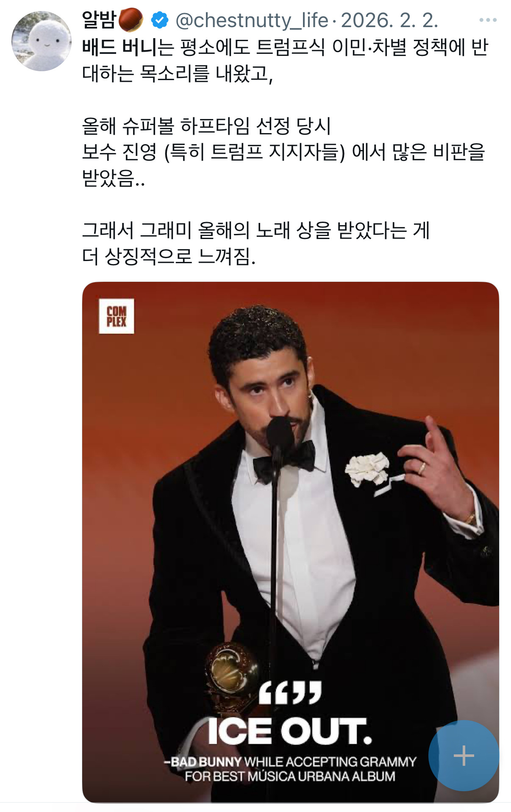The image size is (511, 812).
Task: Tap the blue verified badge
Action: pyautogui.click(x=160, y=20)
